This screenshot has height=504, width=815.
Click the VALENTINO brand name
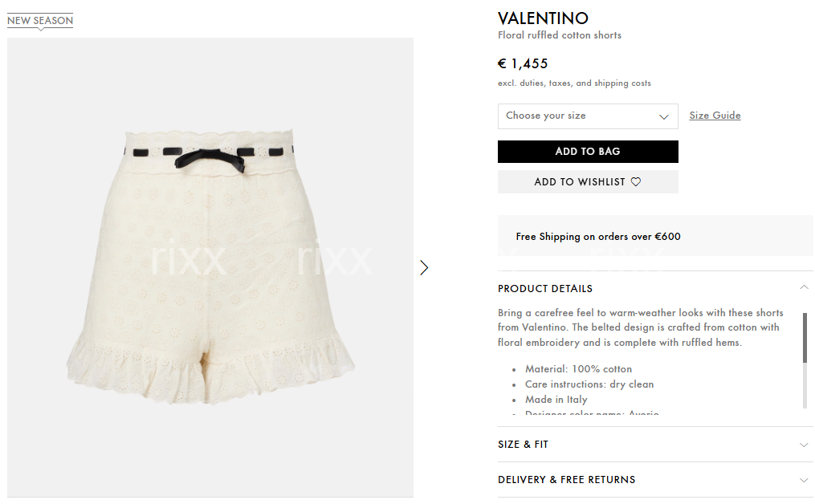pos(543,18)
